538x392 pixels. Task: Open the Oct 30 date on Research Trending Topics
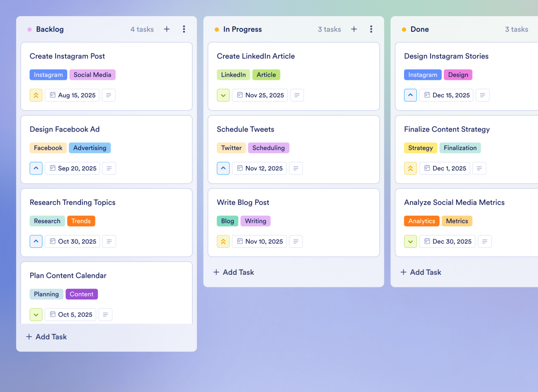72,241
